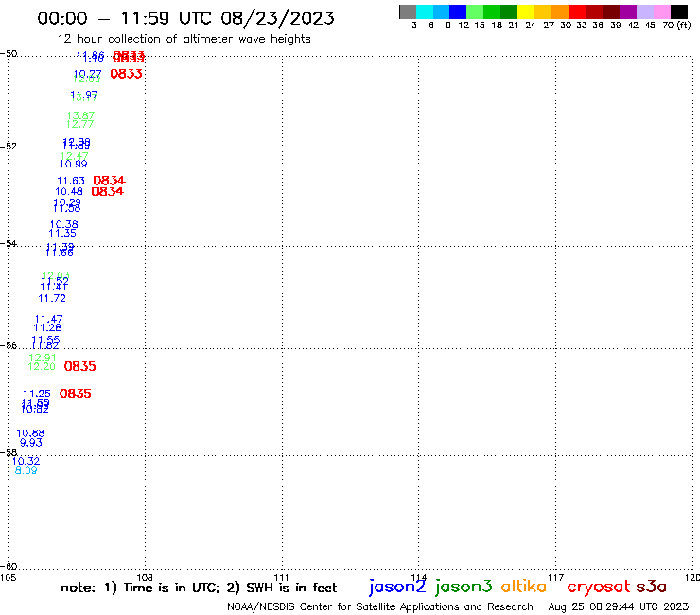Screen dimensions: 700x615
Task: Click wave height value 10.99
Action: click(73, 164)
